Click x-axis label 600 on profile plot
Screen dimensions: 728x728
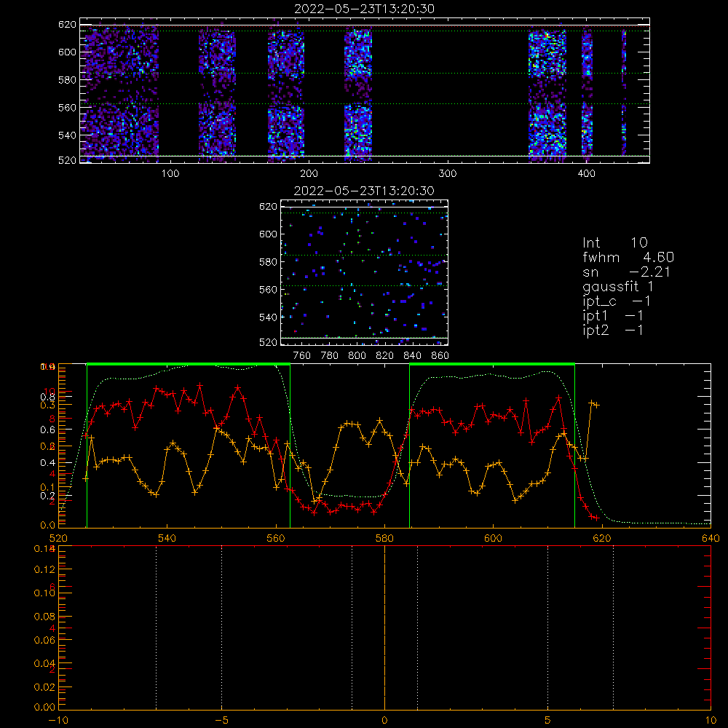[493, 538]
